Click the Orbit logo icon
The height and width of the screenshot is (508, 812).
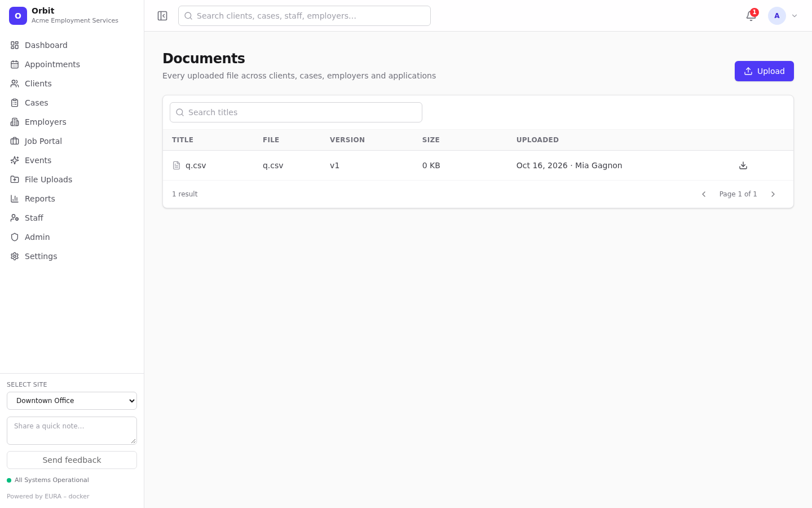[18, 16]
